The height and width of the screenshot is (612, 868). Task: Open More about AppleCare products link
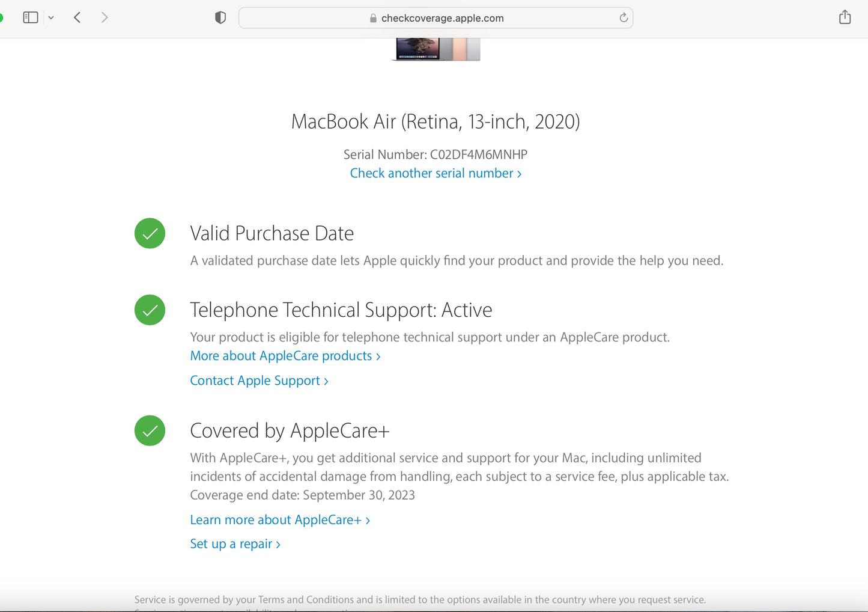click(x=285, y=356)
